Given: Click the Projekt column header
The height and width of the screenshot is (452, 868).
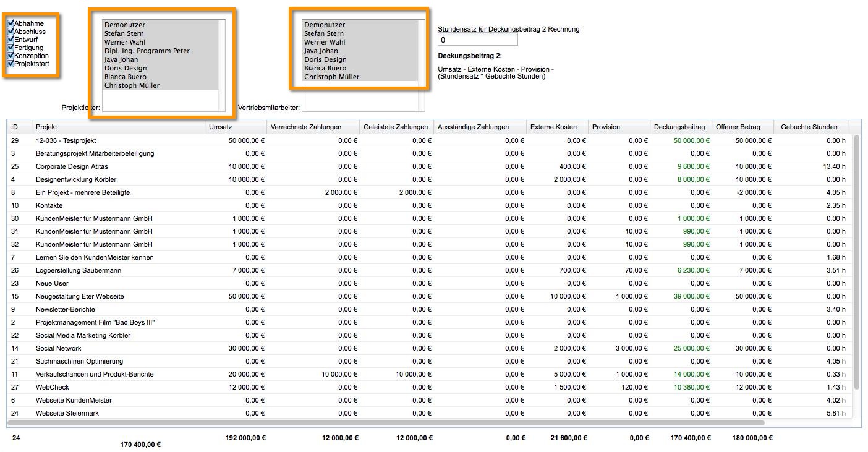Looking at the screenshot, I should point(118,127).
